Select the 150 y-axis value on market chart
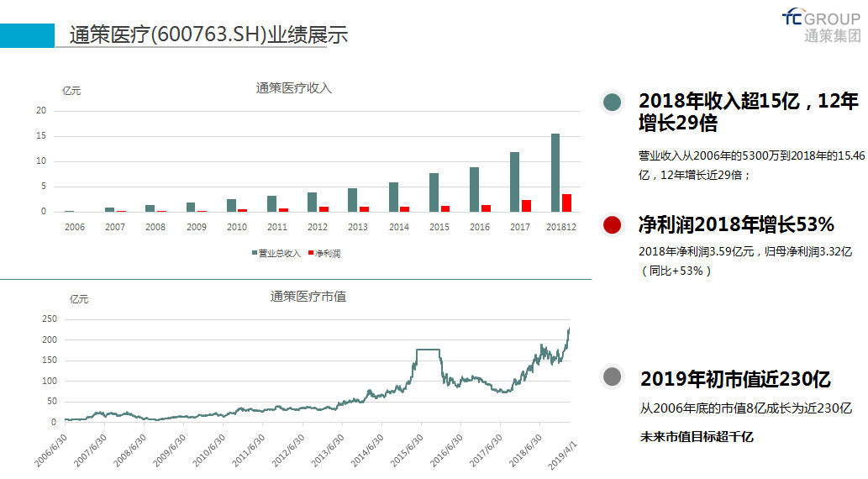The width and height of the screenshot is (868, 479). (x=50, y=360)
